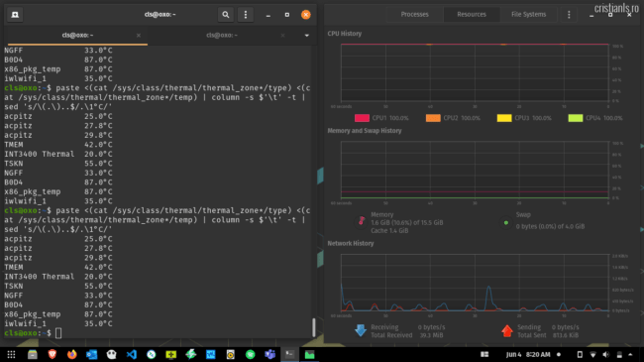
Task: Open Spotify from the taskbar
Action: click(x=250, y=355)
